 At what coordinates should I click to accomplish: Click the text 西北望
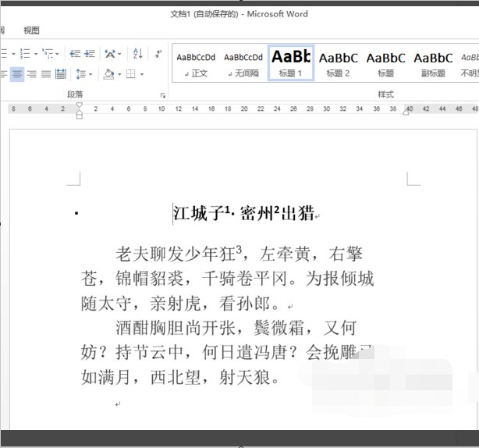pos(175,378)
